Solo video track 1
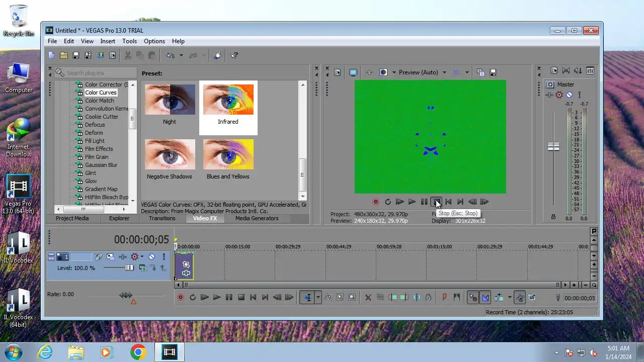The height and width of the screenshot is (362, 644). point(164,257)
